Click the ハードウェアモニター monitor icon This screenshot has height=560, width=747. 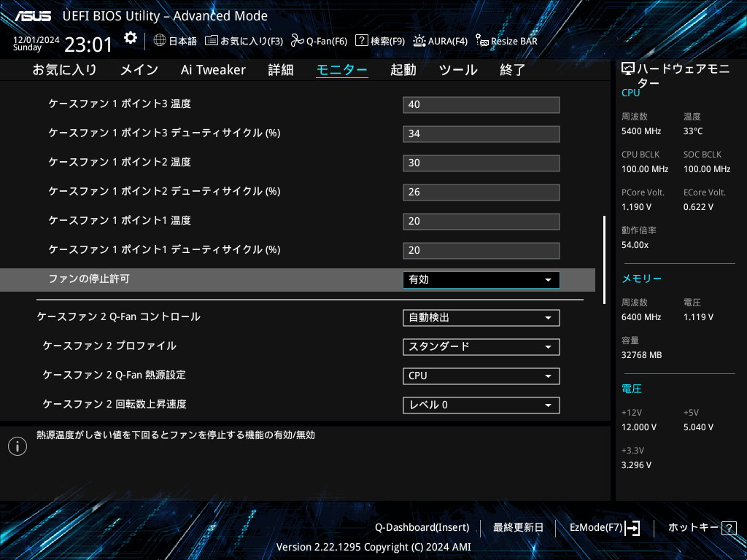coord(628,69)
